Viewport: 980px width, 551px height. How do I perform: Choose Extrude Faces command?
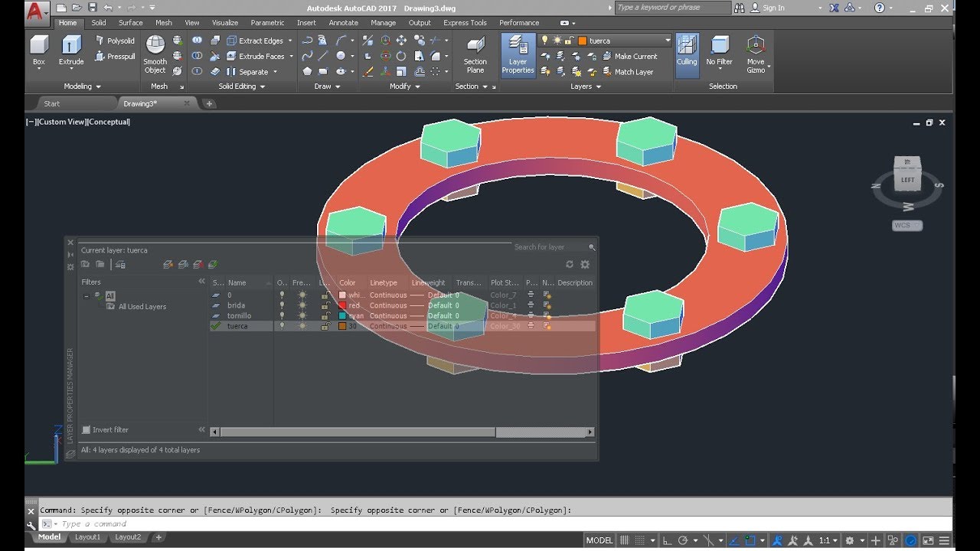(255, 56)
